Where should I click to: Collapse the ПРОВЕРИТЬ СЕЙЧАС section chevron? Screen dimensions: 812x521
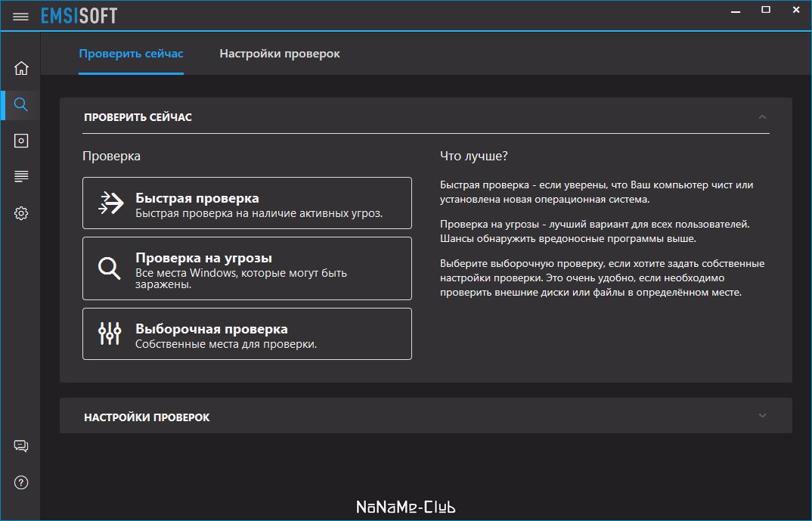[x=762, y=117]
